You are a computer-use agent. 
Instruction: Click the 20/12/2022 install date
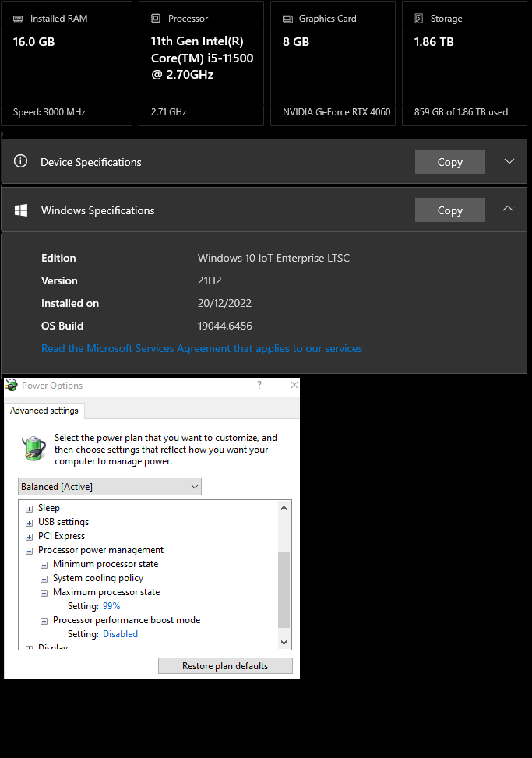coord(224,304)
